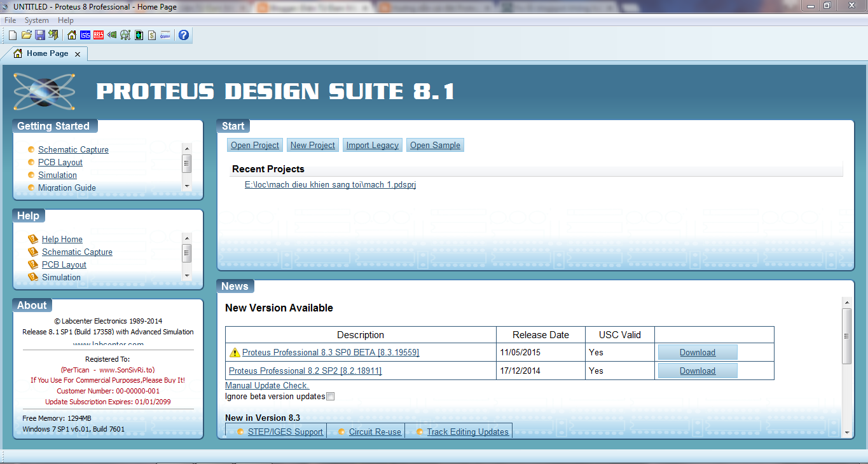This screenshot has width=868, height=464.
Task: Open the System menu
Action: point(36,20)
